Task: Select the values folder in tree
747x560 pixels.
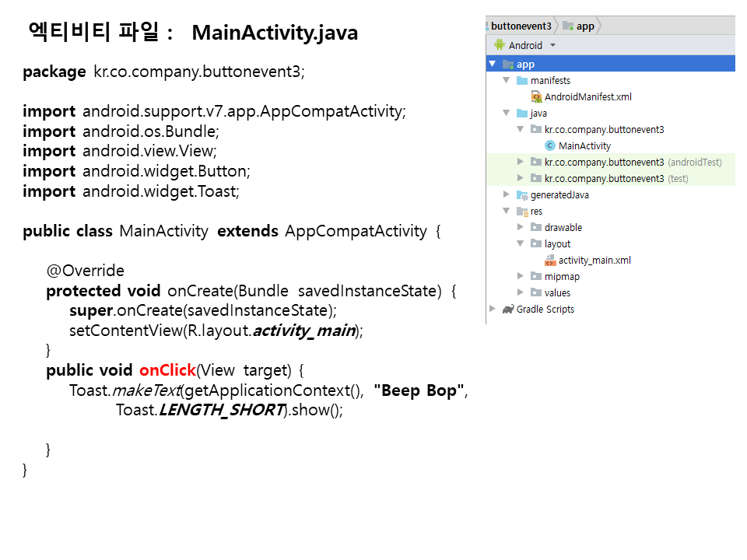Action: 557,293
